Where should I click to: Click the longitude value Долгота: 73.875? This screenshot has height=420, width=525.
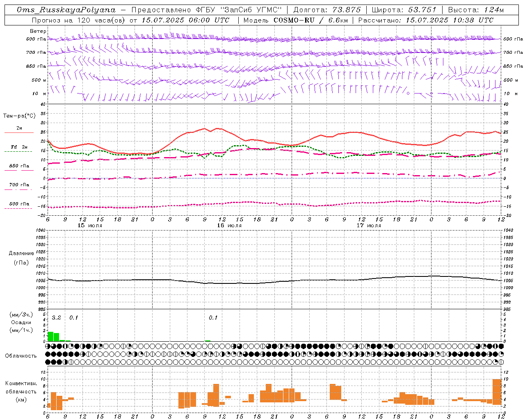point(327,10)
